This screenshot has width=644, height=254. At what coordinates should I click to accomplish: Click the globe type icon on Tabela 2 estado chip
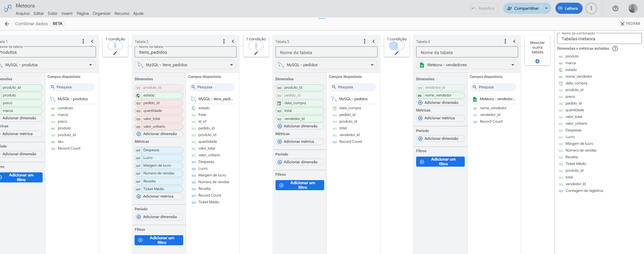pos(138,95)
